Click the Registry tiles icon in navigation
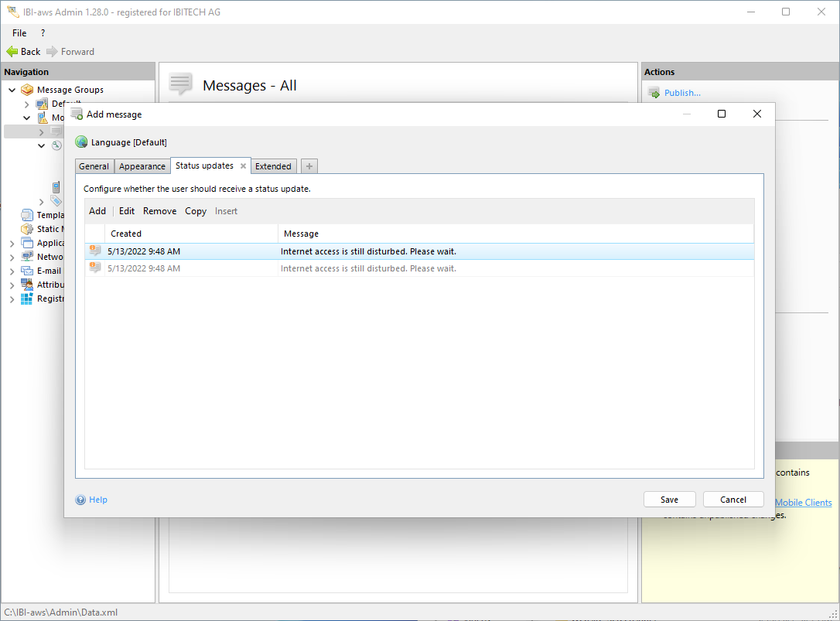This screenshot has height=621, width=840. tap(27, 299)
